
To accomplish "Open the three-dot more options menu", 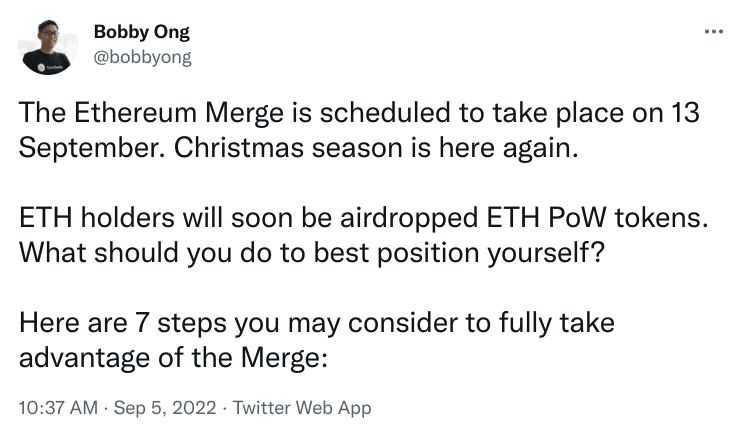I will (x=712, y=32).
